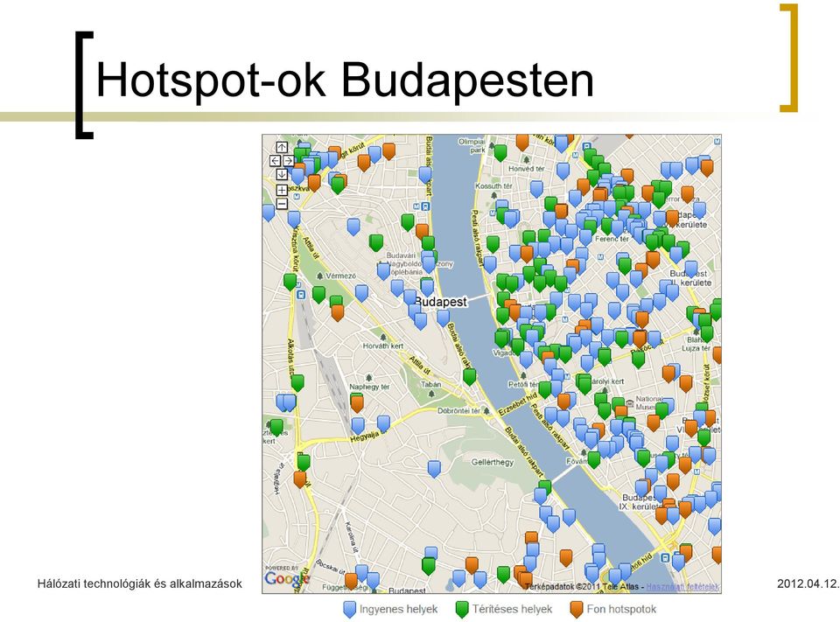
Task: Click the Honvéd tér label
Action: pos(527,168)
